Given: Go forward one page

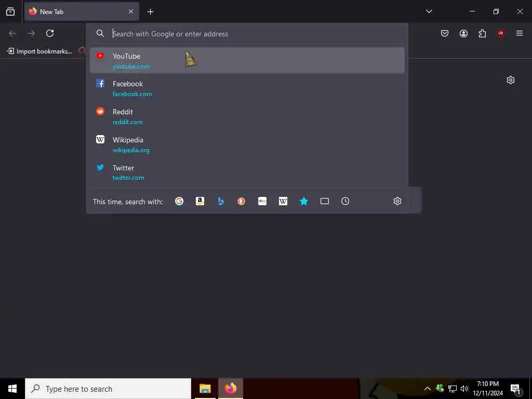Looking at the screenshot, I should [31, 33].
